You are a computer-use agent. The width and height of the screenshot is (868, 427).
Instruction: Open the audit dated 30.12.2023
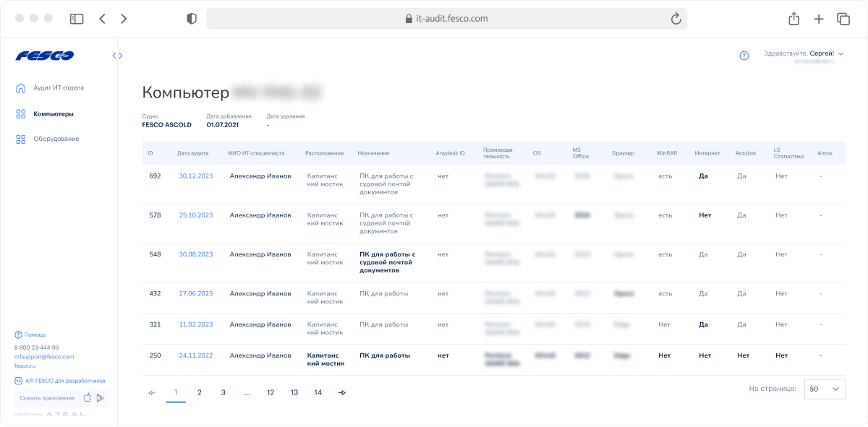[x=196, y=176]
